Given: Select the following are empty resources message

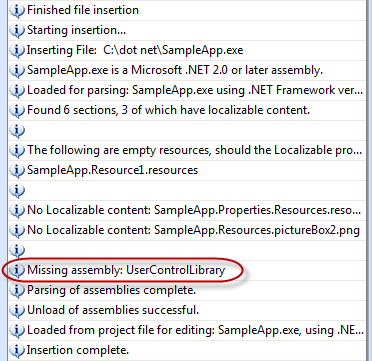Looking at the screenshot, I should click(x=187, y=150).
